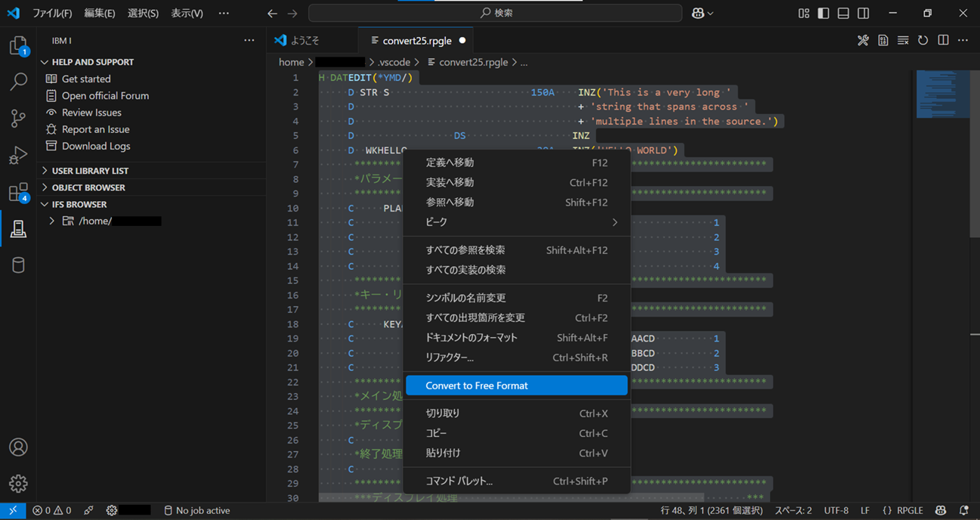Viewport: 980px width, 520px height.
Task: Open the Source Control view
Action: [x=18, y=118]
